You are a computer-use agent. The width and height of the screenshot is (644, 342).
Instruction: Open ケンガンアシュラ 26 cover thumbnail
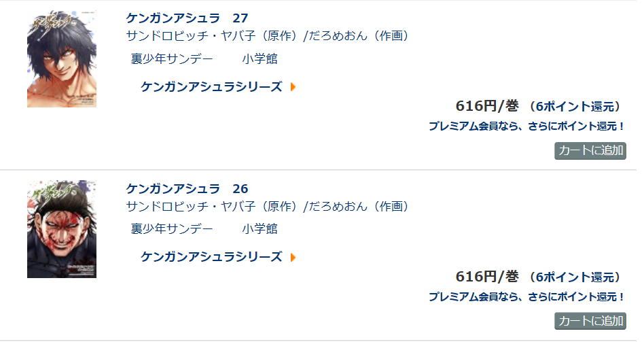62,229
